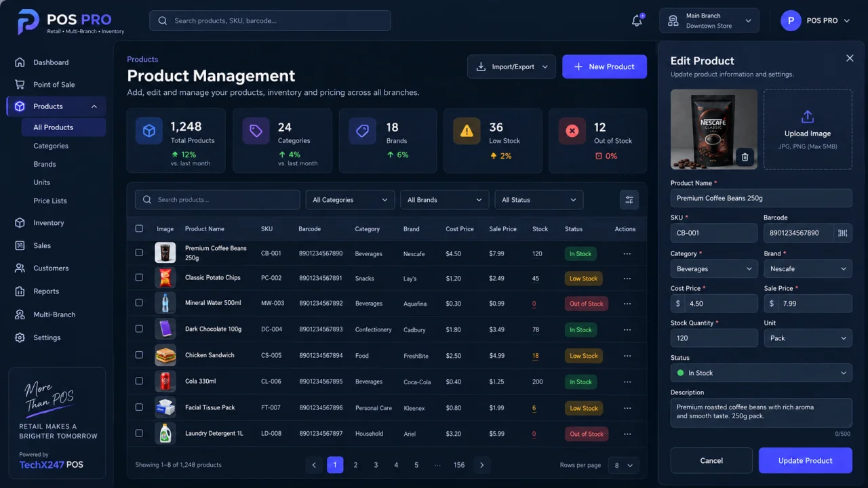This screenshot has width=868, height=488.
Task: Open the Settings gear icon
Action: [20, 338]
